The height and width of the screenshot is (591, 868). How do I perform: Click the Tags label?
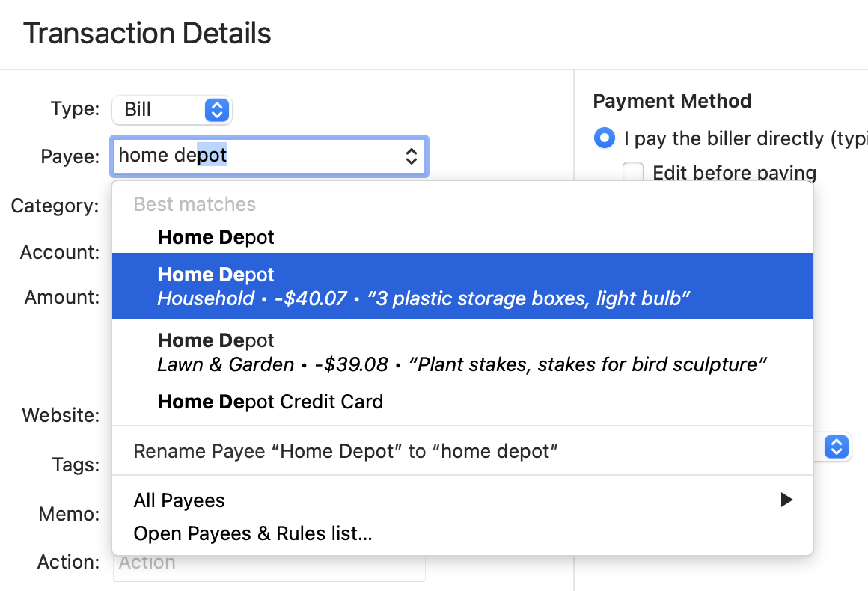(76, 465)
